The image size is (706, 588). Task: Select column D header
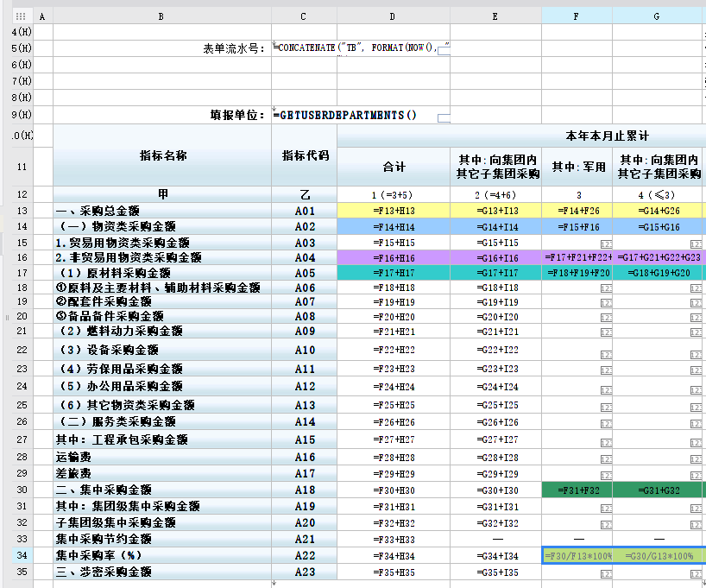pos(393,16)
